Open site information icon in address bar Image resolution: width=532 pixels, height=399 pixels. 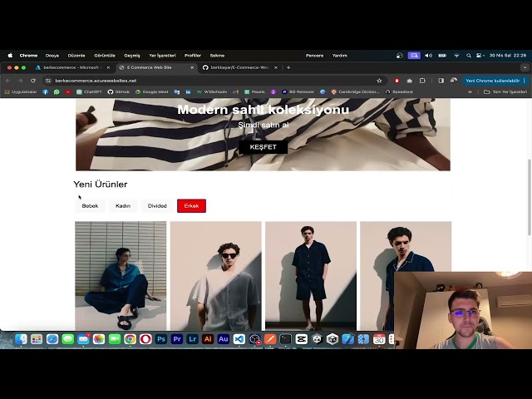coord(48,81)
